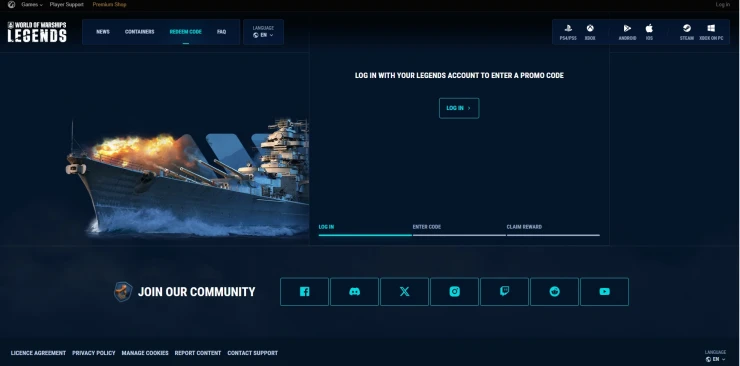Open the Instagram community link
Image resolution: width=740 pixels, height=366 pixels.
pyautogui.click(x=454, y=291)
